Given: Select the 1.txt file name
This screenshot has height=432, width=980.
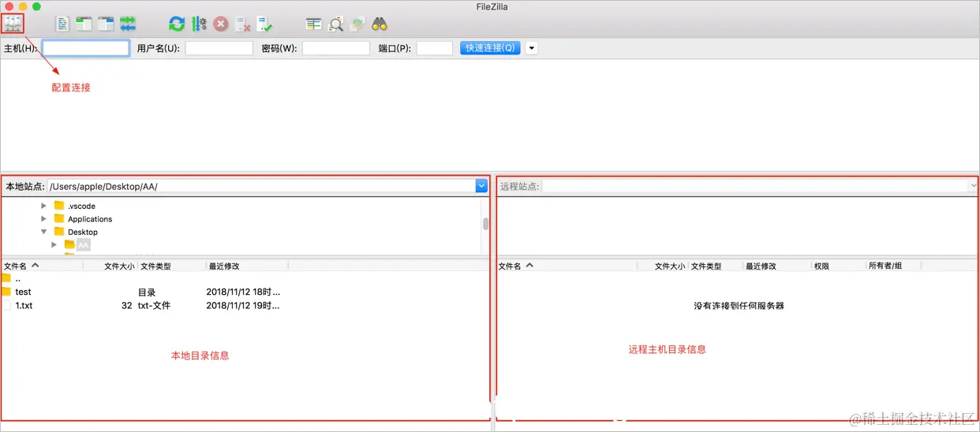Looking at the screenshot, I should coord(24,305).
